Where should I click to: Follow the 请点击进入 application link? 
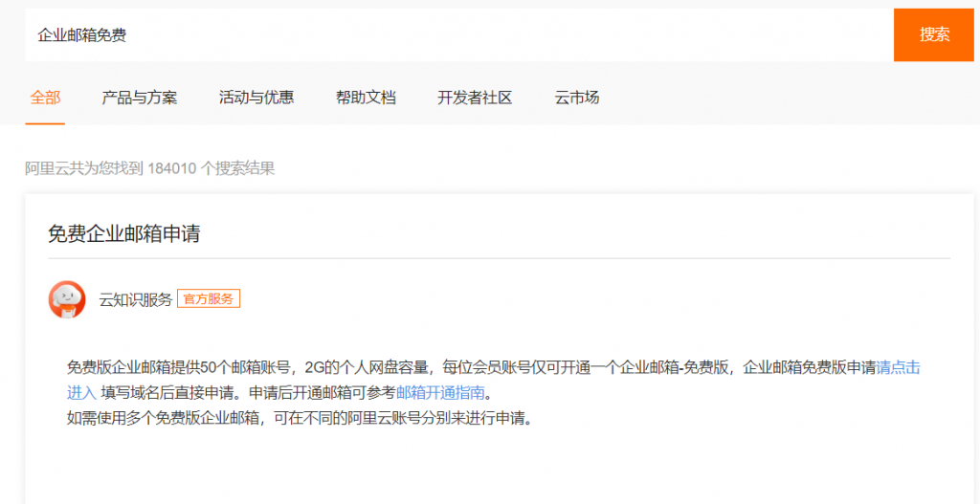(x=898, y=367)
